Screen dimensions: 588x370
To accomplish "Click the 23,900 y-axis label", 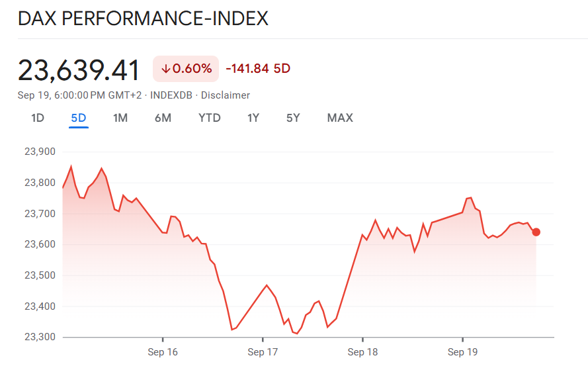I will tap(39, 152).
